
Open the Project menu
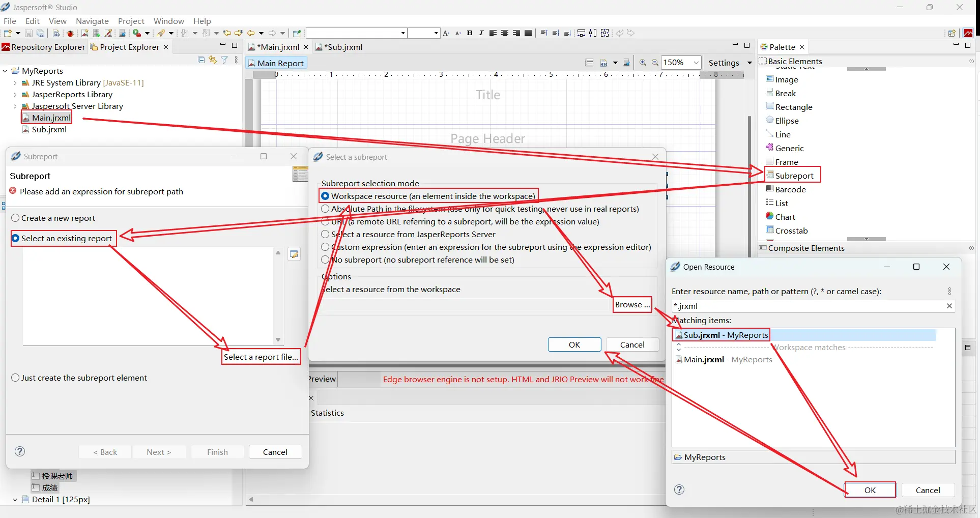click(x=131, y=21)
